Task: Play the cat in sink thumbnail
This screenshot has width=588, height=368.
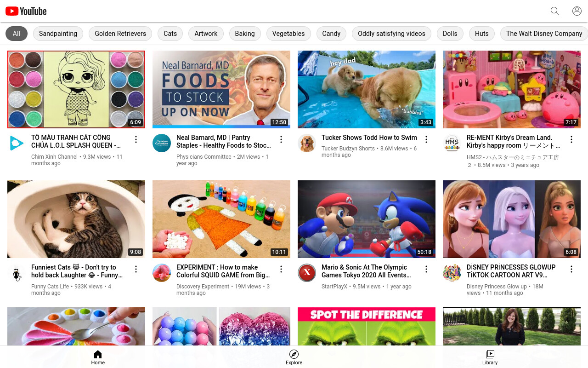Action: [76, 219]
